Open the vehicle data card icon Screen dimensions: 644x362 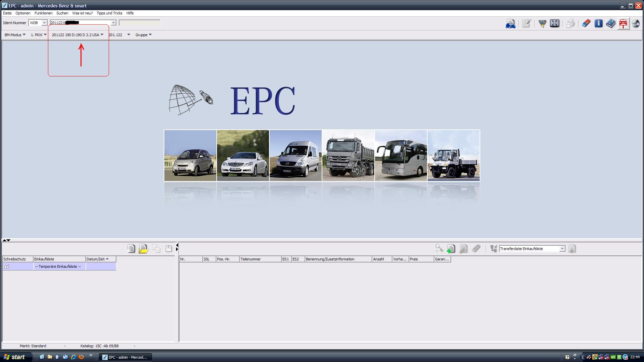pos(511,23)
